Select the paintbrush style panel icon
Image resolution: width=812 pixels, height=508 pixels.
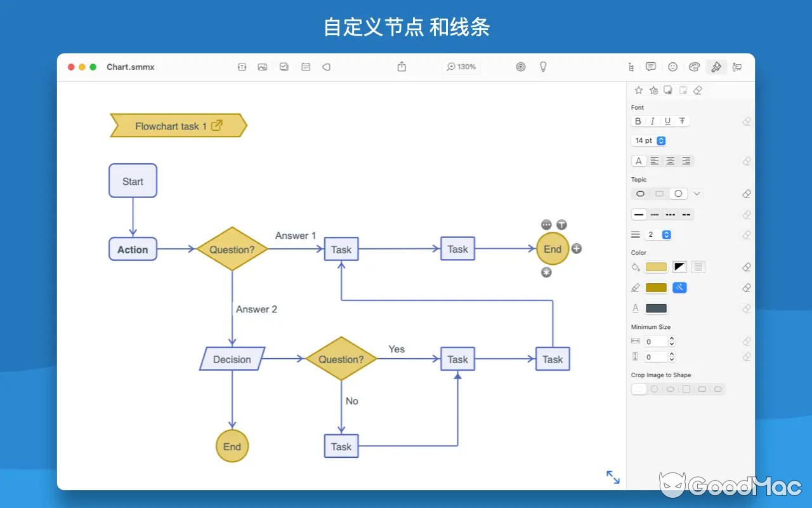(x=716, y=67)
